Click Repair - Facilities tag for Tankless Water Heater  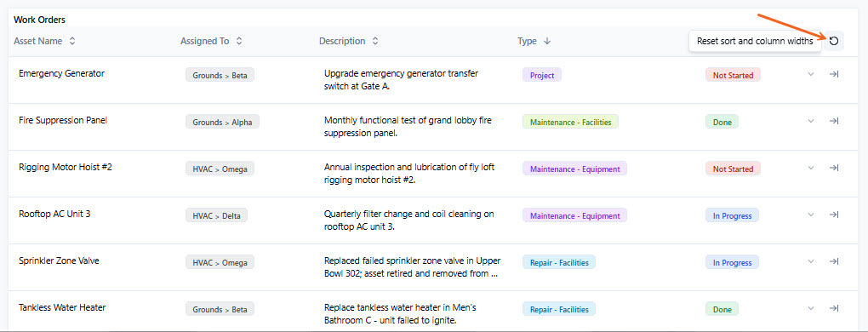tap(558, 309)
